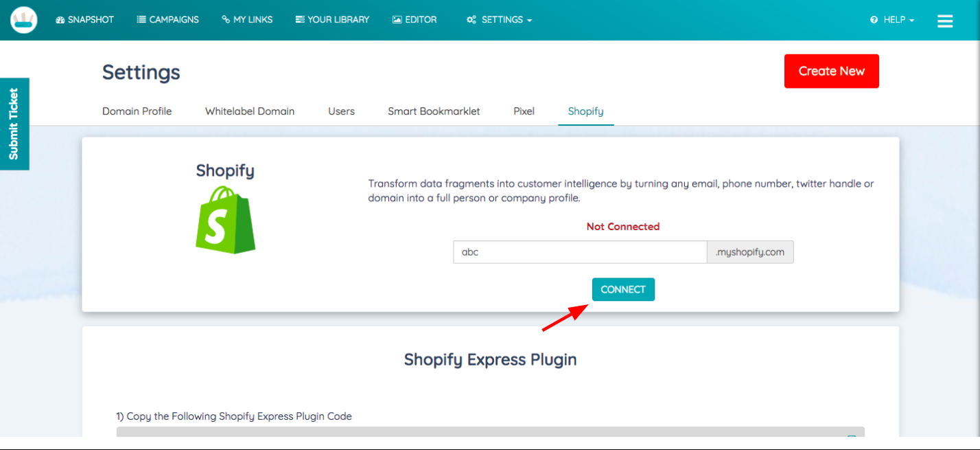
Task: Click the Connect button
Action: (623, 289)
